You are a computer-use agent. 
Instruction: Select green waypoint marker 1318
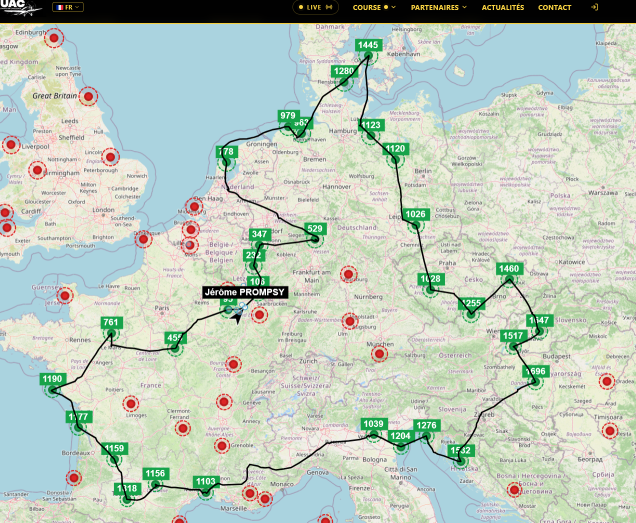pyautogui.click(x=127, y=489)
